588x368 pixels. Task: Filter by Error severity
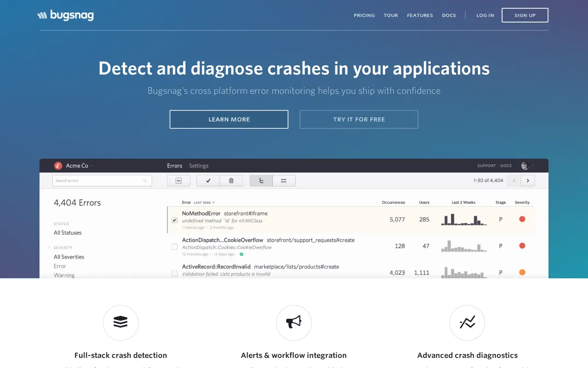[x=60, y=266]
